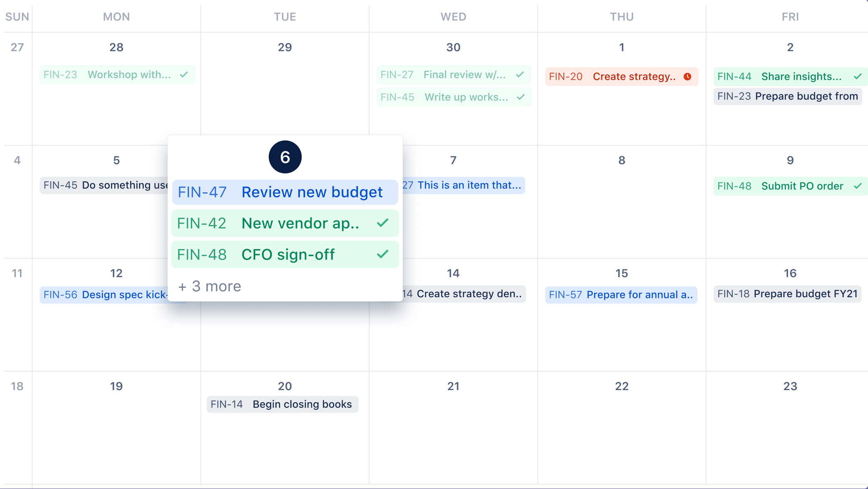The image size is (868, 489).
Task: Open FIN-57 Prepare for annual item
Action: point(621,294)
